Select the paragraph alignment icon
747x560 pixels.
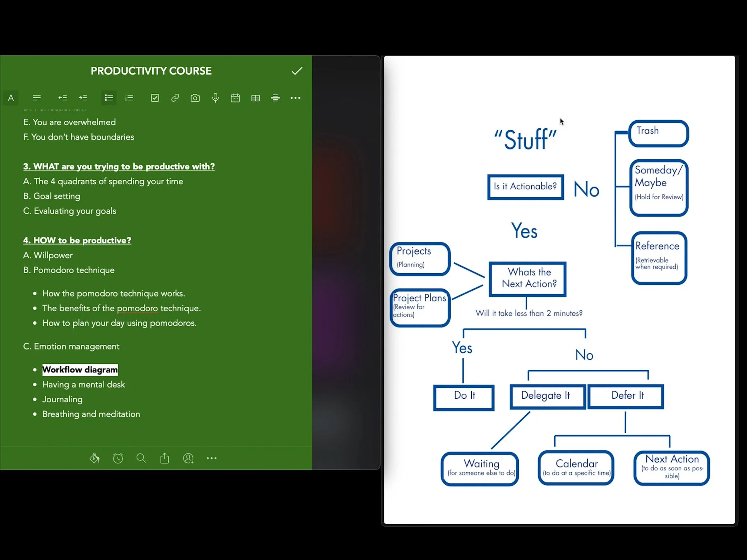coord(37,98)
